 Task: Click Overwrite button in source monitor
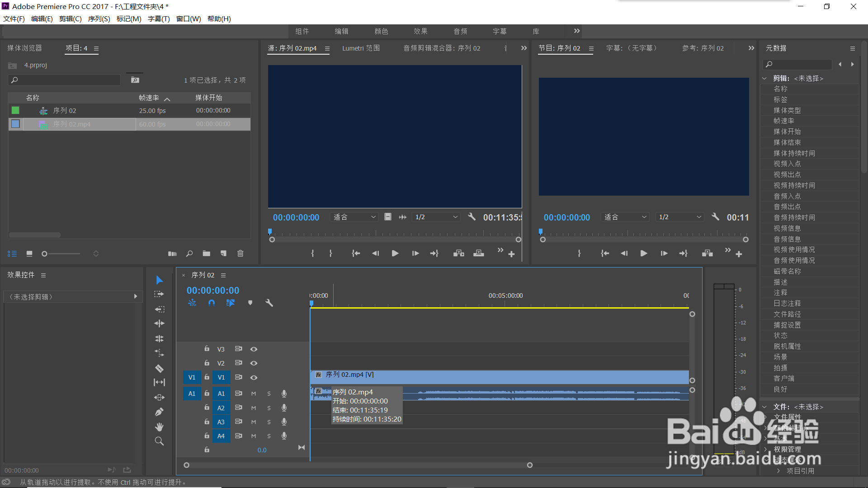click(x=479, y=253)
